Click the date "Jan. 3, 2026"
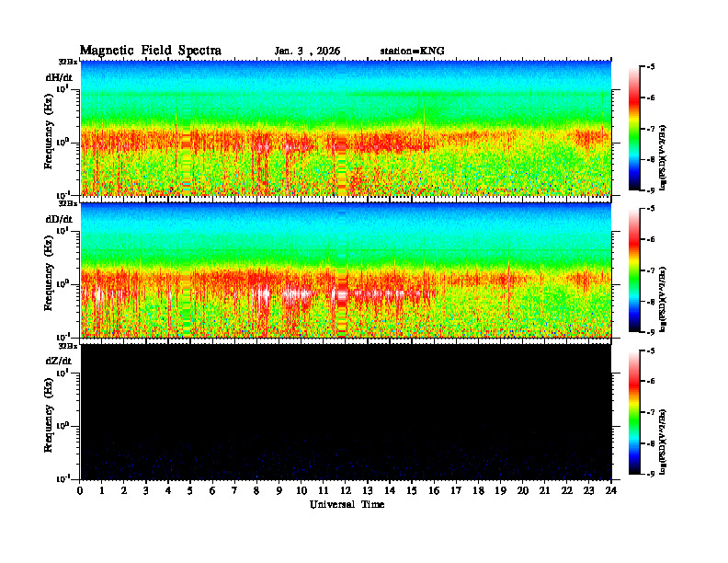The height and width of the screenshot is (563, 728). click(307, 52)
